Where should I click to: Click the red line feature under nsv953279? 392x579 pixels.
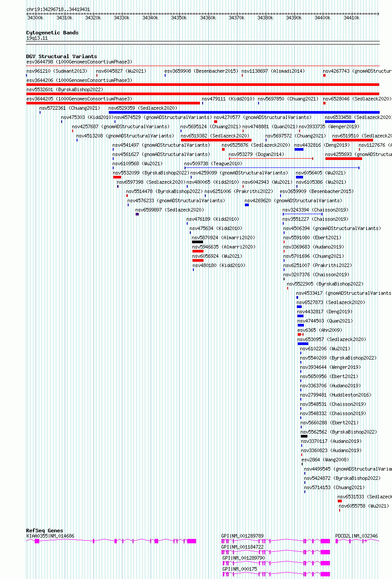point(271,159)
